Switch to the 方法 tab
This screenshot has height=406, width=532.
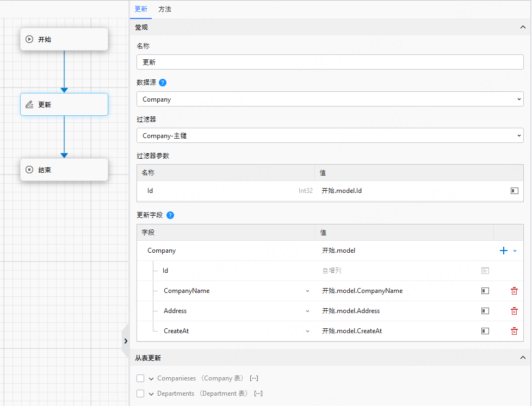[x=165, y=9]
